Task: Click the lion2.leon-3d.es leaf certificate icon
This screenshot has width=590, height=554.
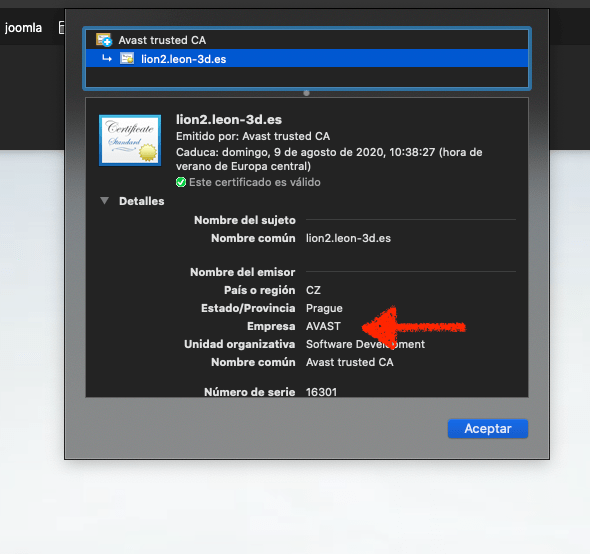Action: point(127,58)
